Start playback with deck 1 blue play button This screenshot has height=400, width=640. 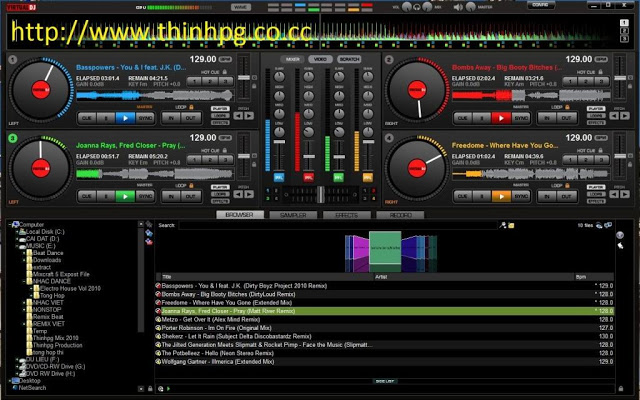[x=125, y=118]
